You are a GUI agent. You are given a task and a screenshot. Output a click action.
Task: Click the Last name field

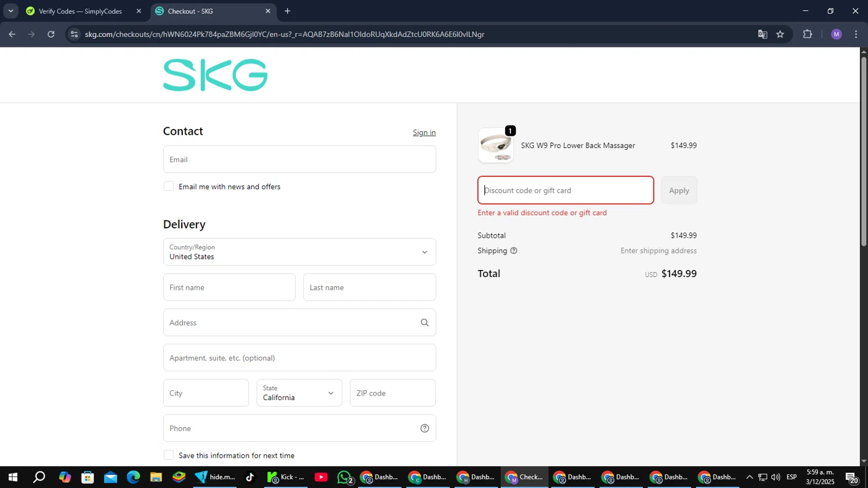(369, 287)
